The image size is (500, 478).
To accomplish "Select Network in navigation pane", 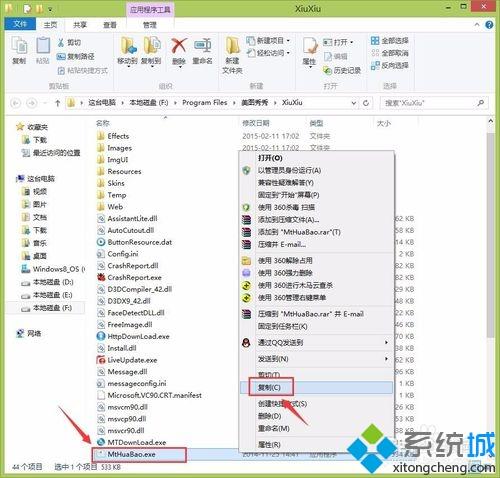I will pos(29,333).
